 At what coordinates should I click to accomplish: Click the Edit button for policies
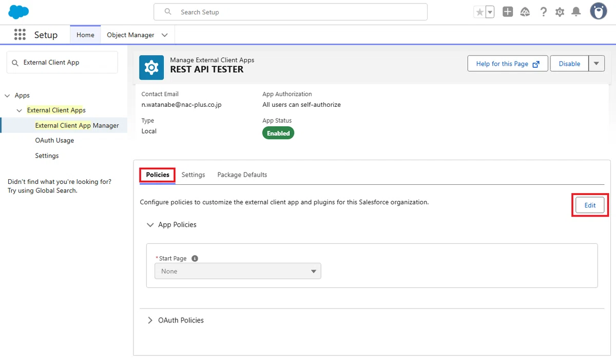[x=590, y=205]
